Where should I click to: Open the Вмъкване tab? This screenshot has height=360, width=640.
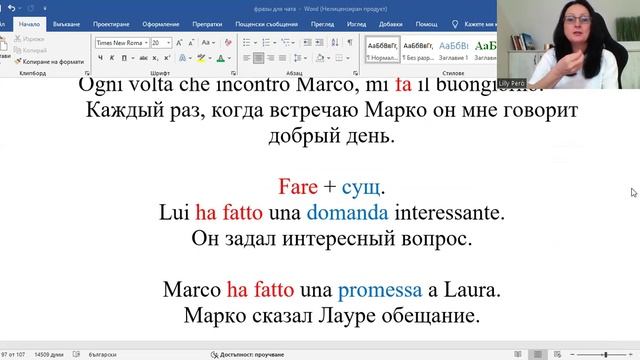(66, 24)
